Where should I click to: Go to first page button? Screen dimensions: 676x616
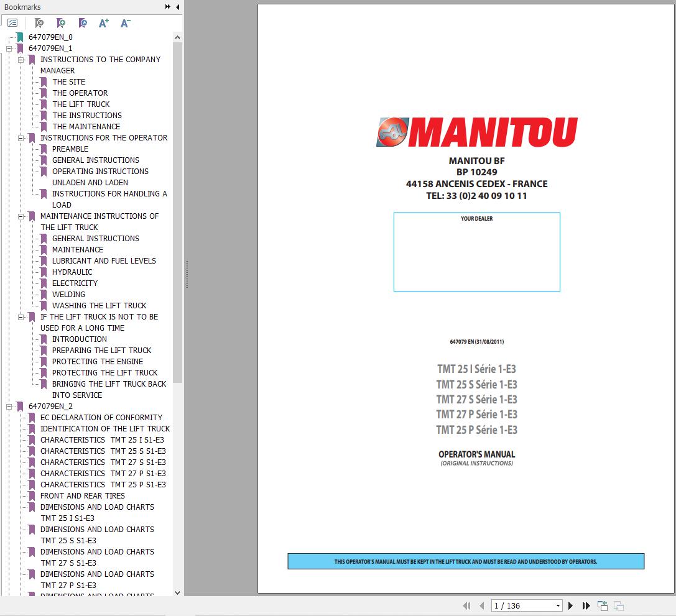click(466, 605)
